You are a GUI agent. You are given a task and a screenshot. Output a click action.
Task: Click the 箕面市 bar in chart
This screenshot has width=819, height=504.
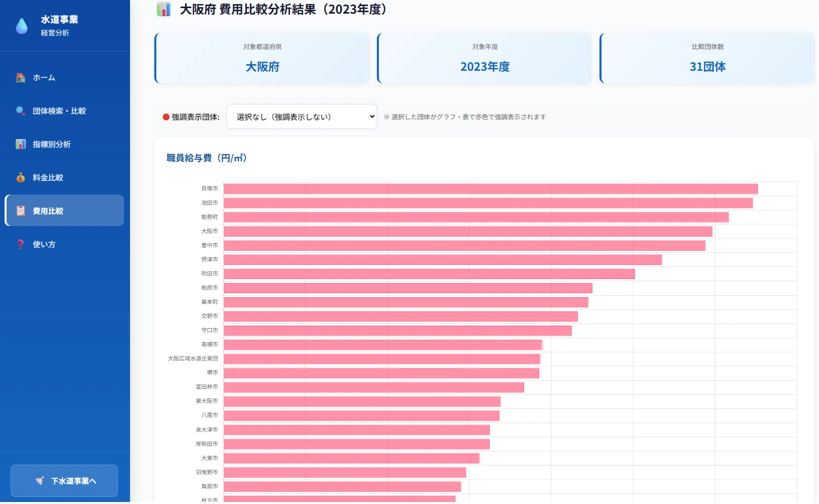342,486
